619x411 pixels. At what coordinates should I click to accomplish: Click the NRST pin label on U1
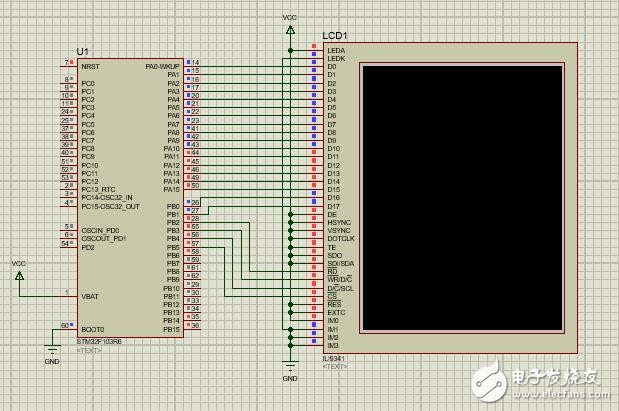pos(90,66)
